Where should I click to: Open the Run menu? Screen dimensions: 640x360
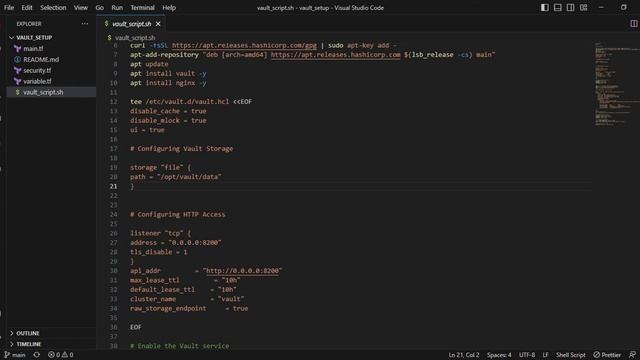click(117, 7)
